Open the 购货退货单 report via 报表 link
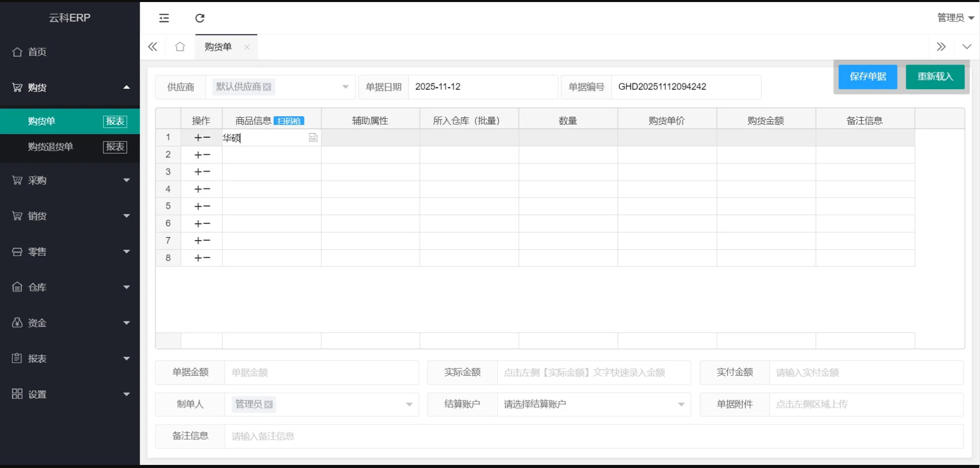 pos(114,147)
